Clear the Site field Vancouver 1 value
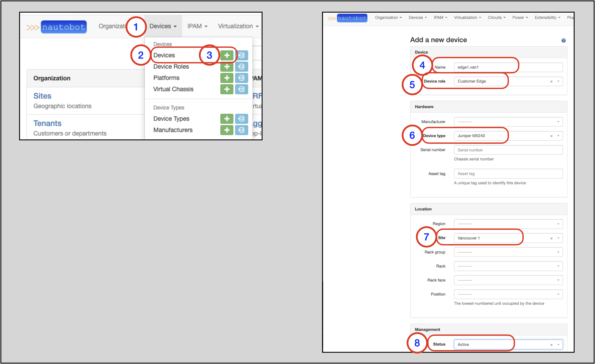The height and width of the screenshot is (364, 595). click(551, 238)
